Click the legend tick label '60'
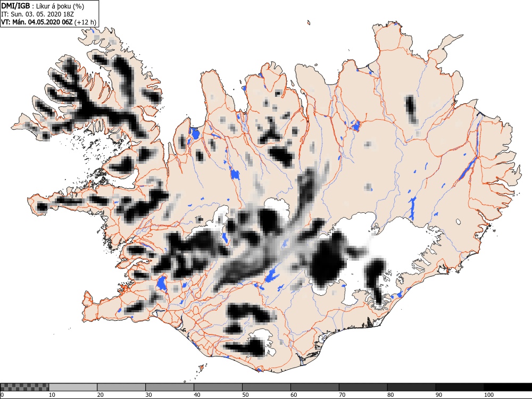 294,395
